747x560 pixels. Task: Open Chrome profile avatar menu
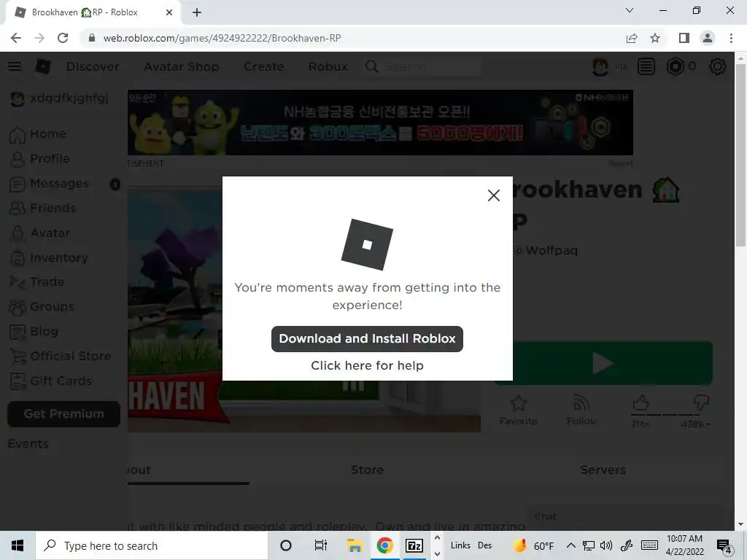pyautogui.click(x=708, y=38)
